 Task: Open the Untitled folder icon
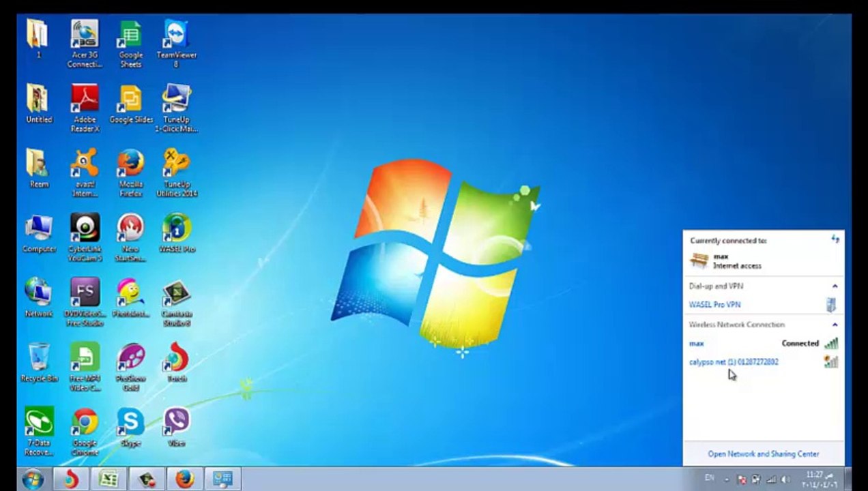39,104
